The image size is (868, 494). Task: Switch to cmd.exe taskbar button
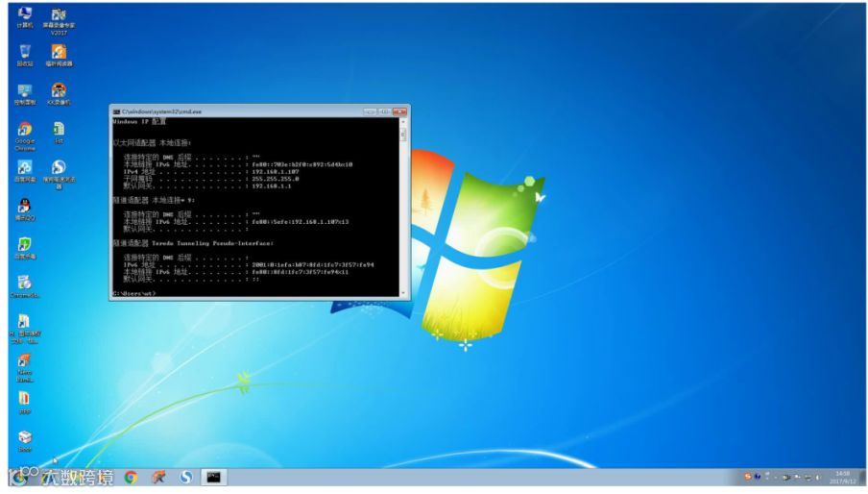(x=214, y=478)
